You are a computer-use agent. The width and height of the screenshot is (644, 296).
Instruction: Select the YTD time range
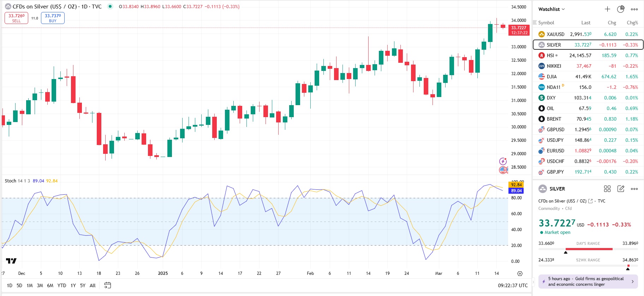point(62,285)
